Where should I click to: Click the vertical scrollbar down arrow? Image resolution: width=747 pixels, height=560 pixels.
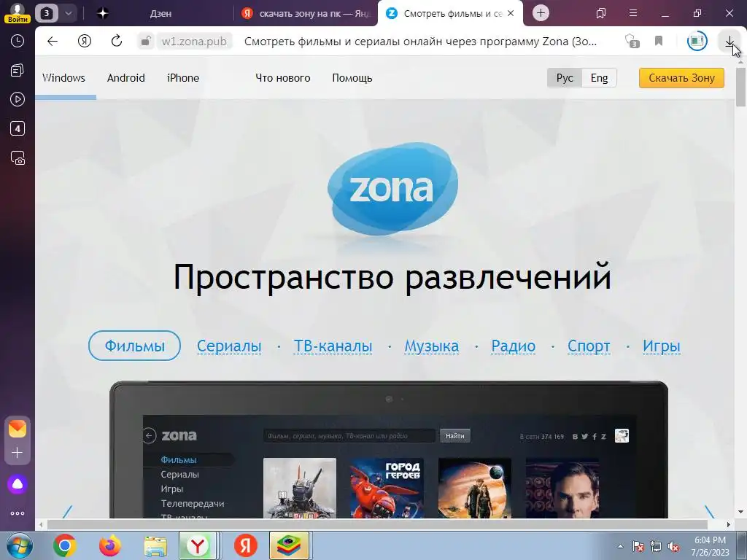pos(740,513)
